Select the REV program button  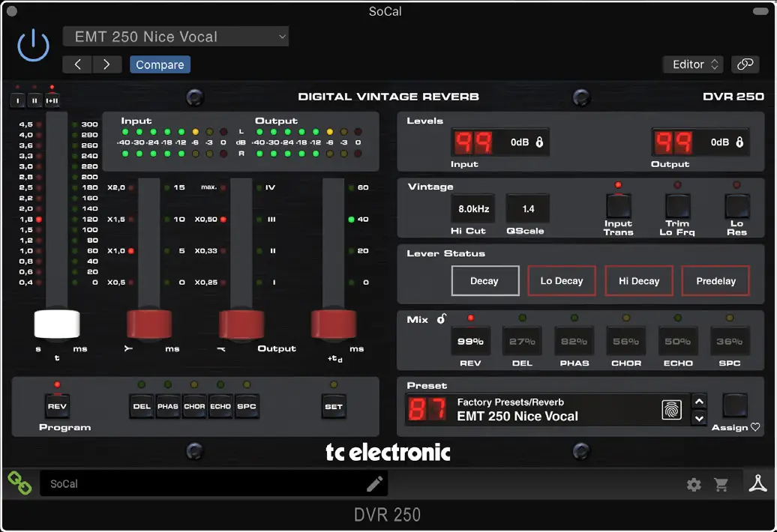point(58,407)
